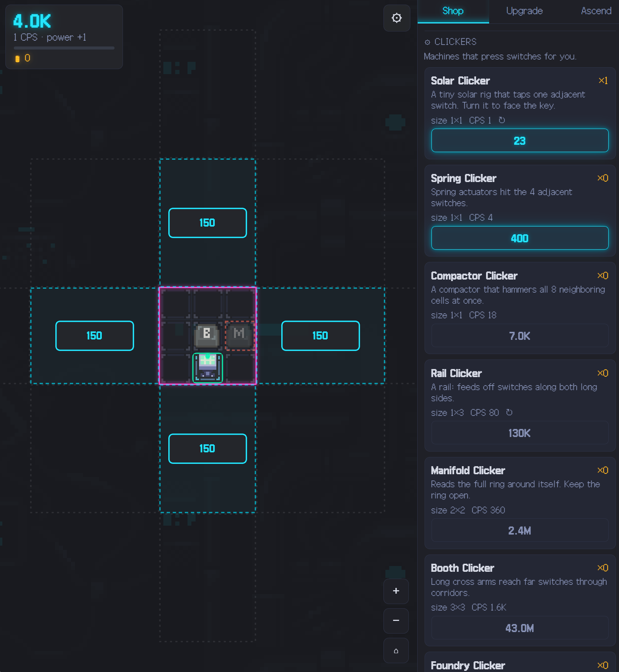Image resolution: width=619 pixels, height=672 pixels.
Task: Click the rotate icon on Solar Clicker
Action: [x=502, y=120]
